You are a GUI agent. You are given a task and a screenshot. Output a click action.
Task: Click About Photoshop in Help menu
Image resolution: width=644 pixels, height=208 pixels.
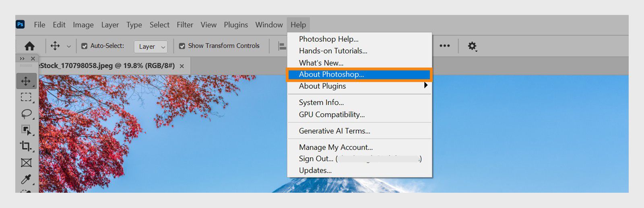331,74
